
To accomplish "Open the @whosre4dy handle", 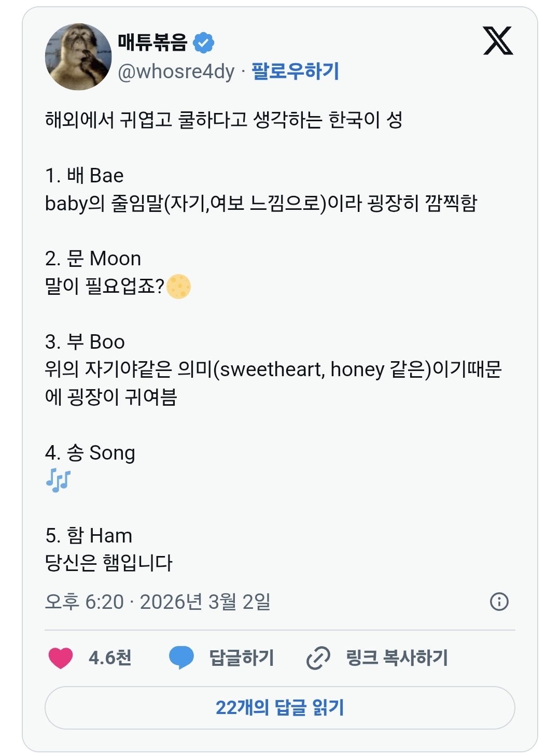I will point(176,72).
